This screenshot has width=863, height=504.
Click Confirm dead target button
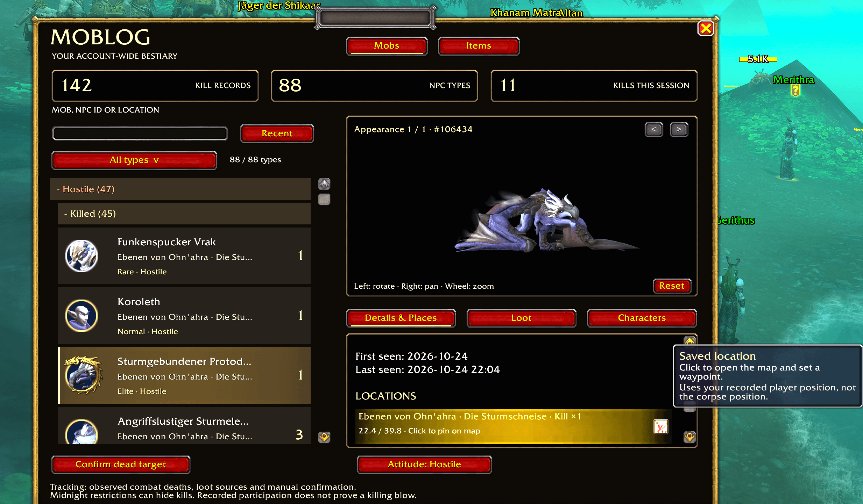(x=121, y=465)
